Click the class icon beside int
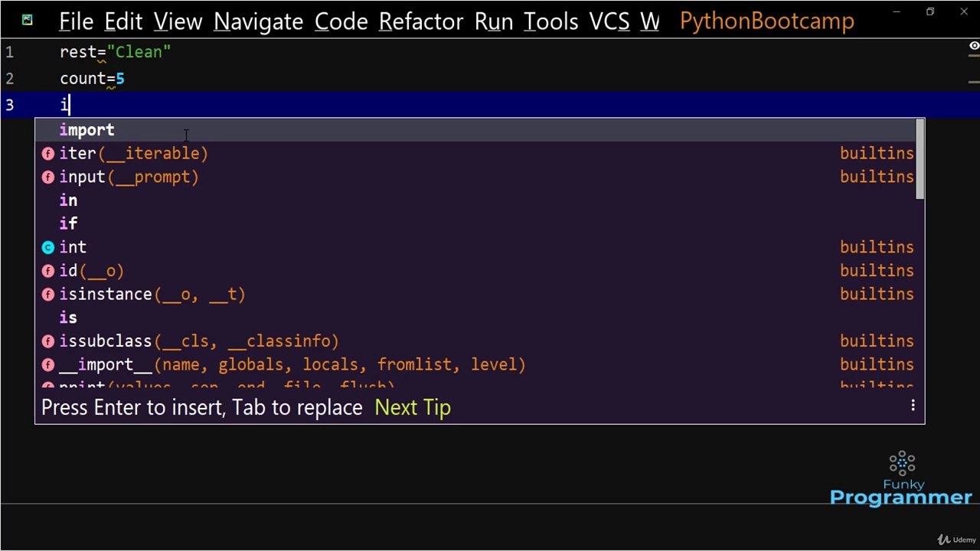The width and height of the screenshot is (980, 551). click(x=48, y=247)
